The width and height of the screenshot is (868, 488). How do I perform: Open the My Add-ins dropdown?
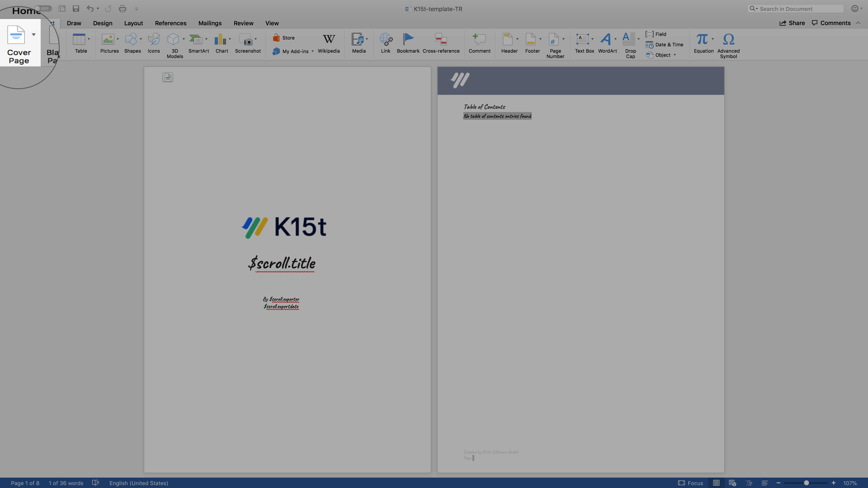(x=312, y=51)
